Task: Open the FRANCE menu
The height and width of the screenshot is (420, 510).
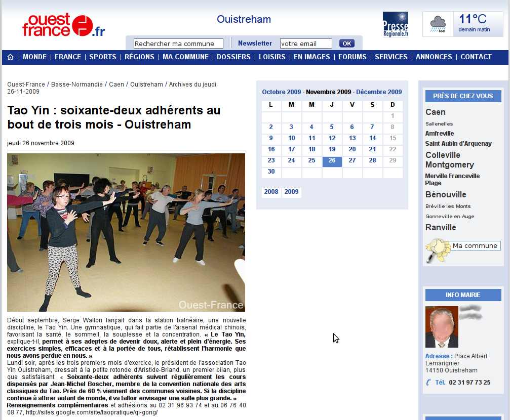Action: click(68, 57)
